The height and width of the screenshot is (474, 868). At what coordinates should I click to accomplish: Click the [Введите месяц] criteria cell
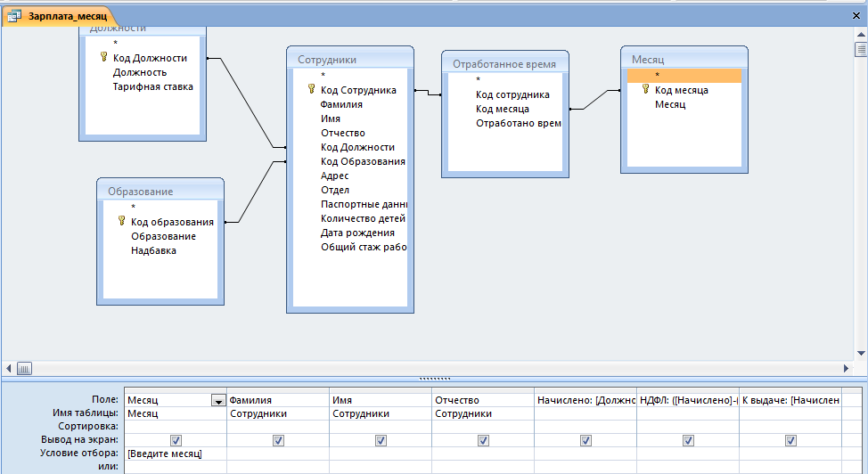176,454
